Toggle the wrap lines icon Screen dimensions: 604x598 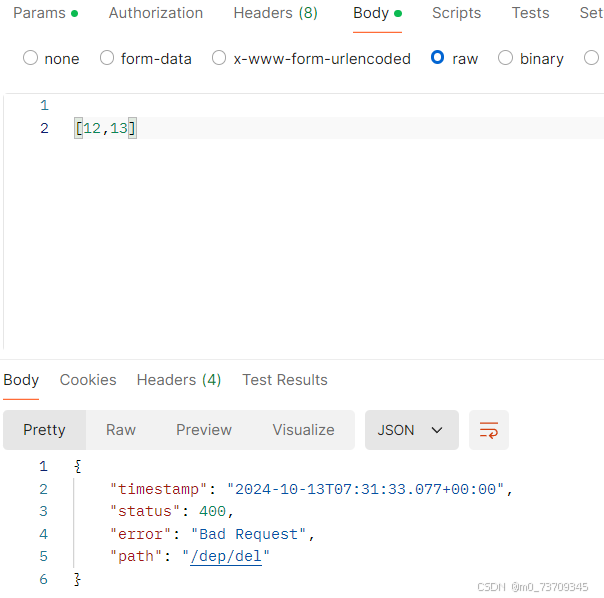[x=489, y=430]
